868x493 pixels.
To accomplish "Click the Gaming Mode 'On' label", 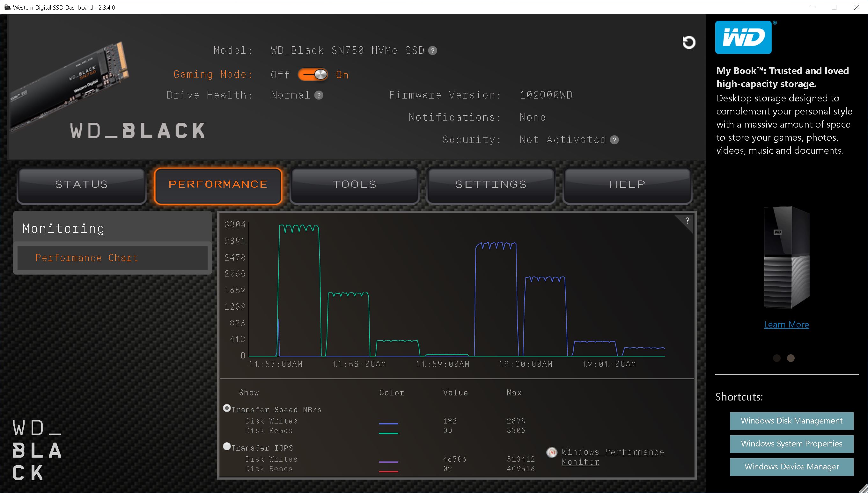I will coord(342,75).
